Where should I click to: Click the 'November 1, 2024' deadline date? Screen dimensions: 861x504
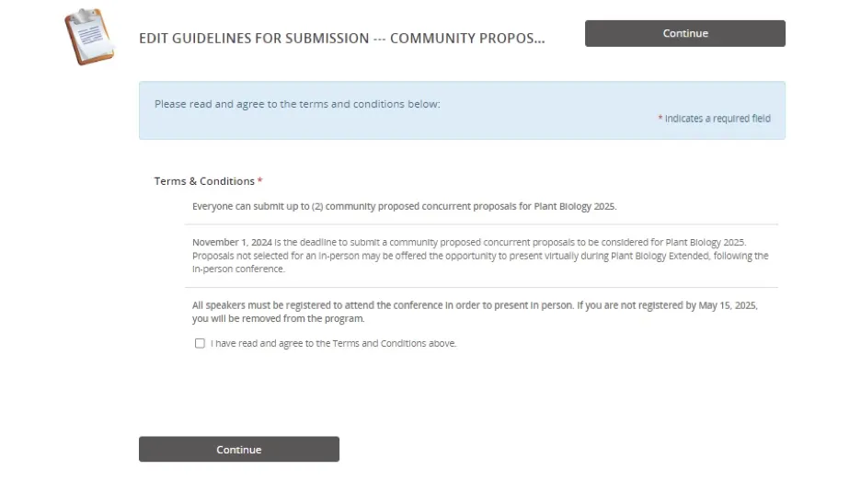tap(232, 242)
